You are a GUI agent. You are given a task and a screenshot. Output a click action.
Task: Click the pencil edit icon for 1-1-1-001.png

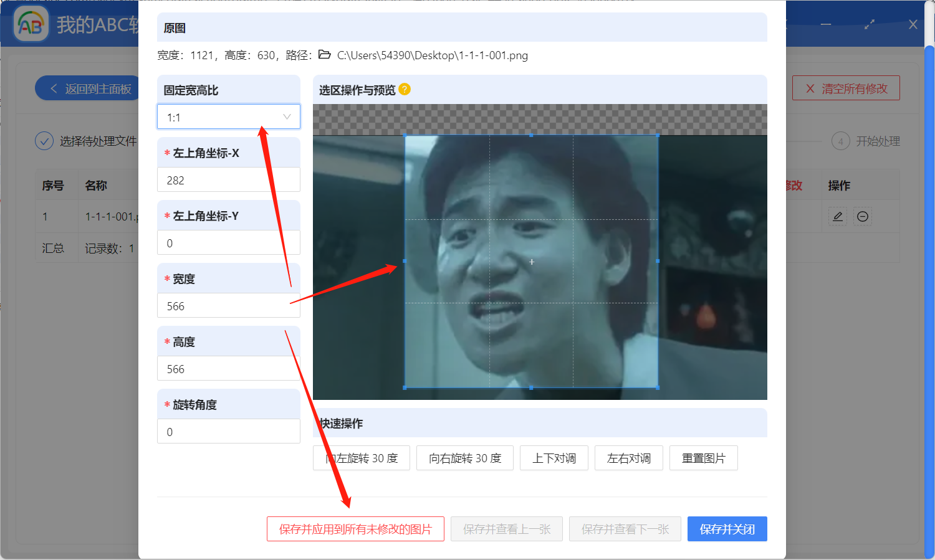point(837,216)
